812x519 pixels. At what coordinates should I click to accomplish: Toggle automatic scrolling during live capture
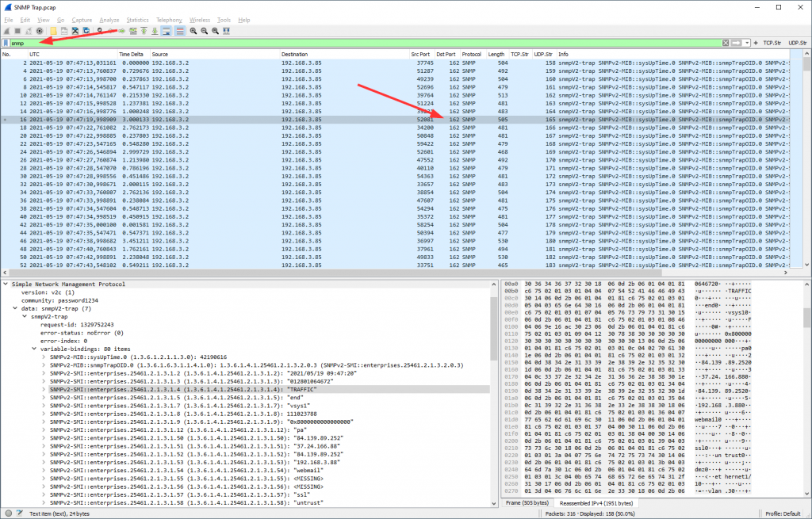click(167, 31)
